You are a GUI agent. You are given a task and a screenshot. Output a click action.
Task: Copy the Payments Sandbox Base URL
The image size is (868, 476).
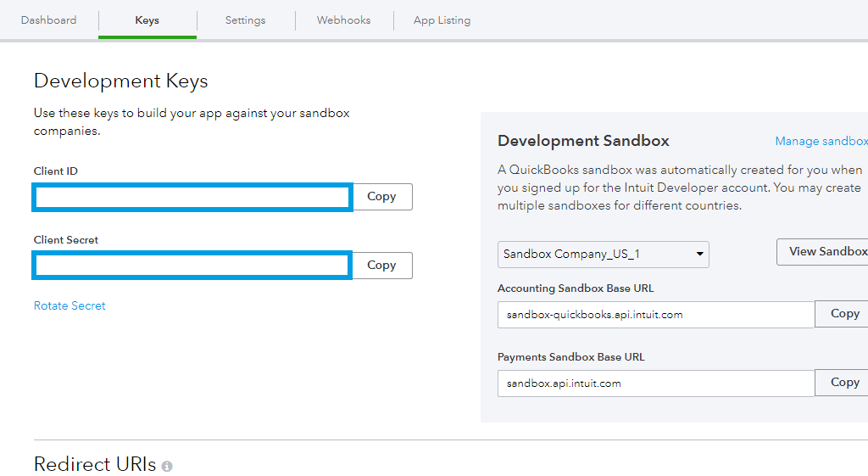843,382
